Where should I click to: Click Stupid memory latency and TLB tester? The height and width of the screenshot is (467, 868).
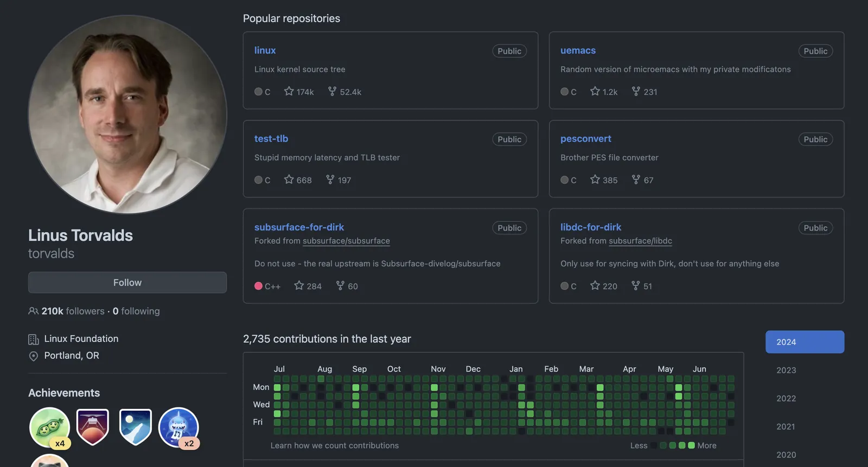327,158
